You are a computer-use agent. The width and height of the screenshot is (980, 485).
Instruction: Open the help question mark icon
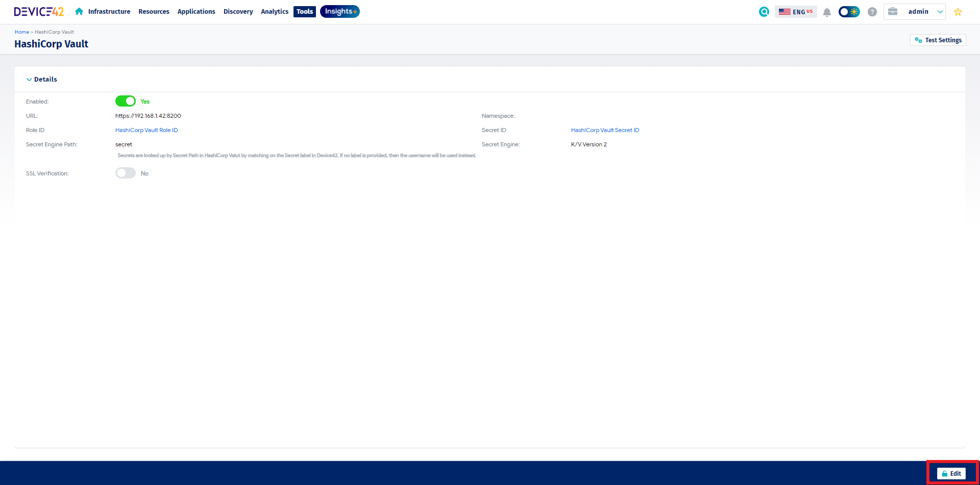coord(872,12)
